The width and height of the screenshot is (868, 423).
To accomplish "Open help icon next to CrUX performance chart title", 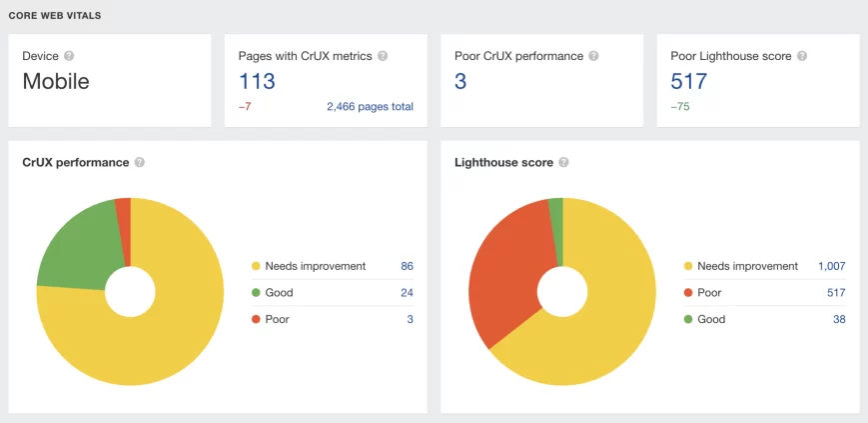I will 140,162.
